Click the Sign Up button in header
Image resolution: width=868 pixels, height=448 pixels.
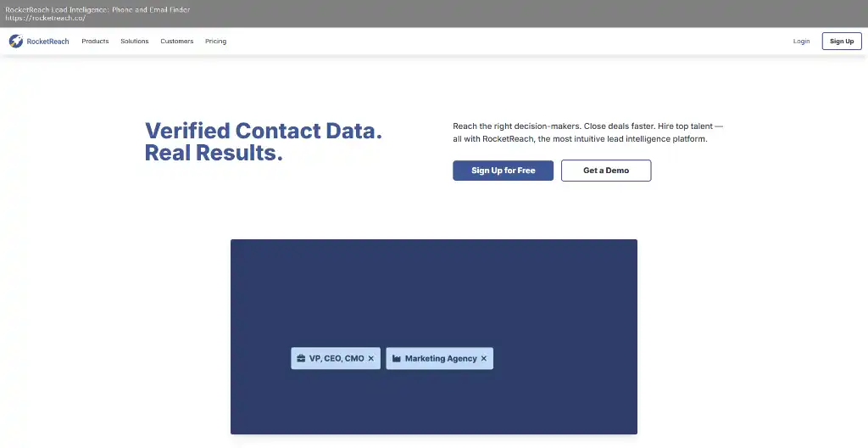tap(842, 41)
